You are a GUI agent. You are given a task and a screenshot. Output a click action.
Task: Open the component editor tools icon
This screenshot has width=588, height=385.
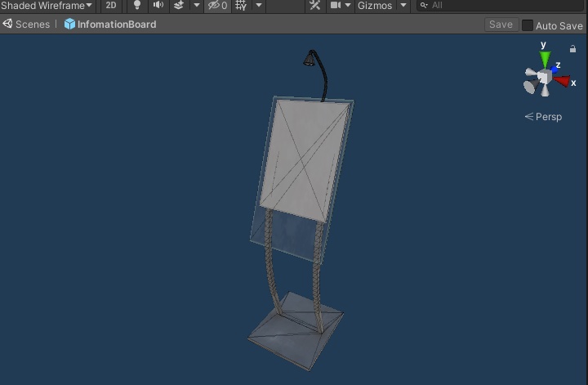click(315, 5)
